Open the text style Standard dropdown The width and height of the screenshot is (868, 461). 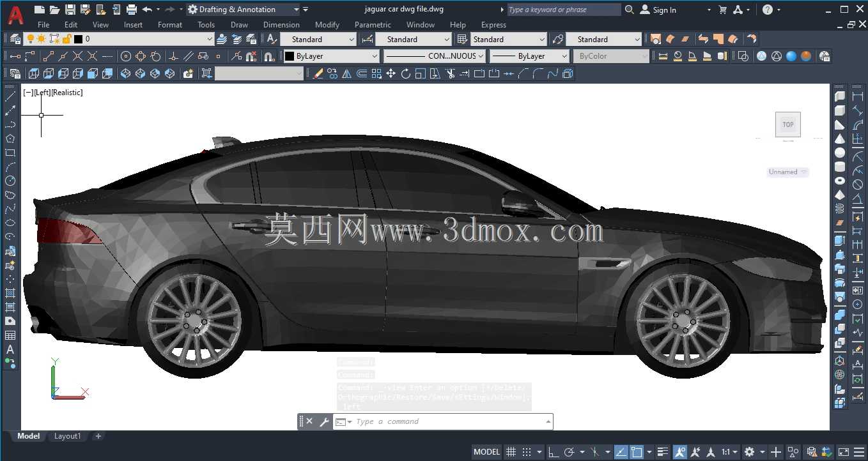click(318, 39)
